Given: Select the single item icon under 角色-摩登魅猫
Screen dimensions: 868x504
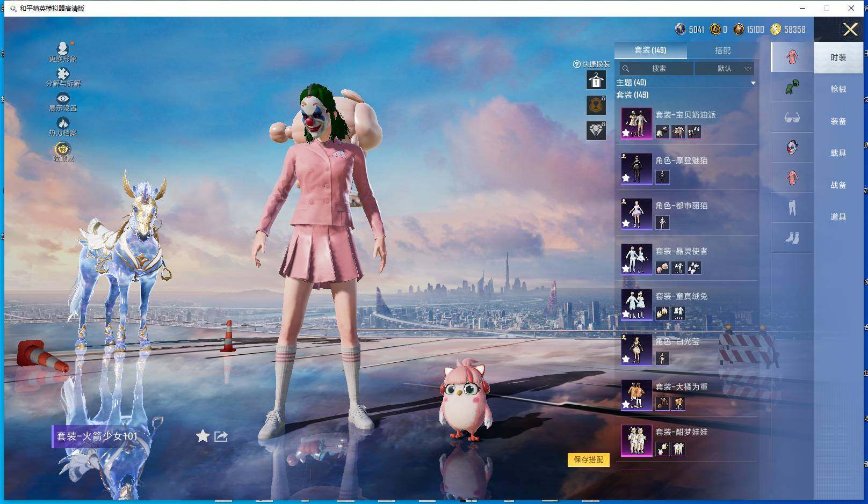Looking at the screenshot, I should pyautogui.click(x=662, y=177).
